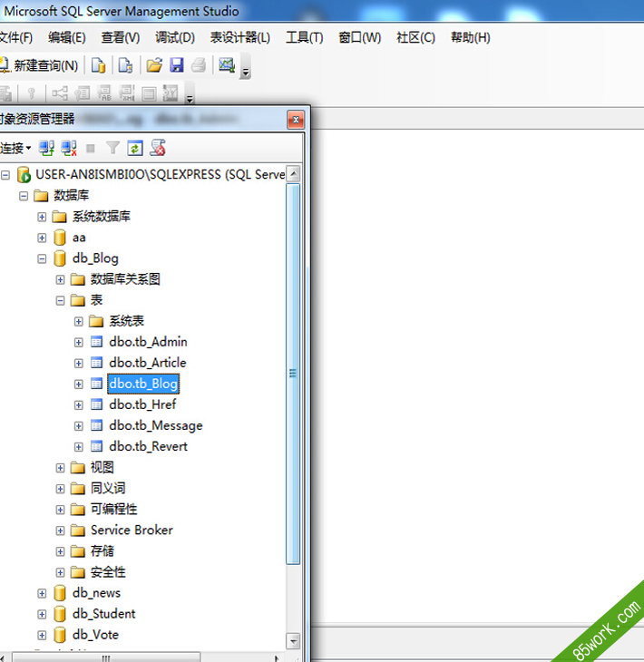Expand the db_Vote database node

click(x=42, y=636)
